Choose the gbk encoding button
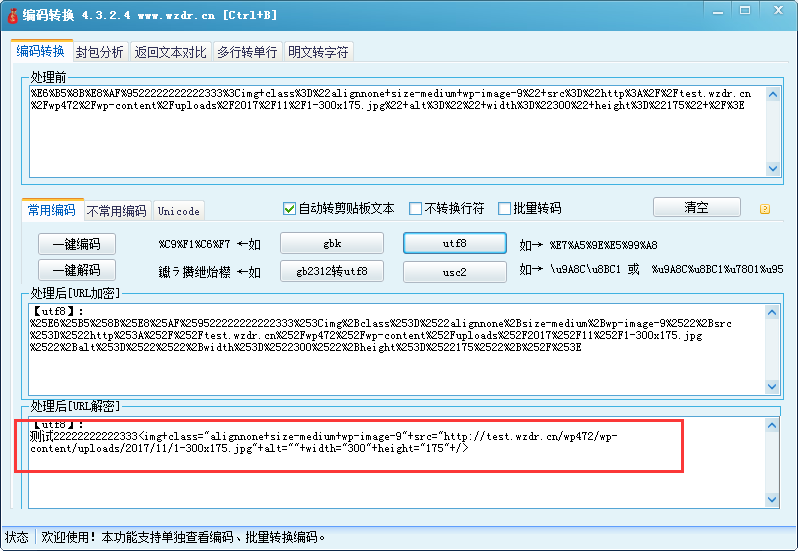This screenshot has width=798, height=551. tap(332, 244)
